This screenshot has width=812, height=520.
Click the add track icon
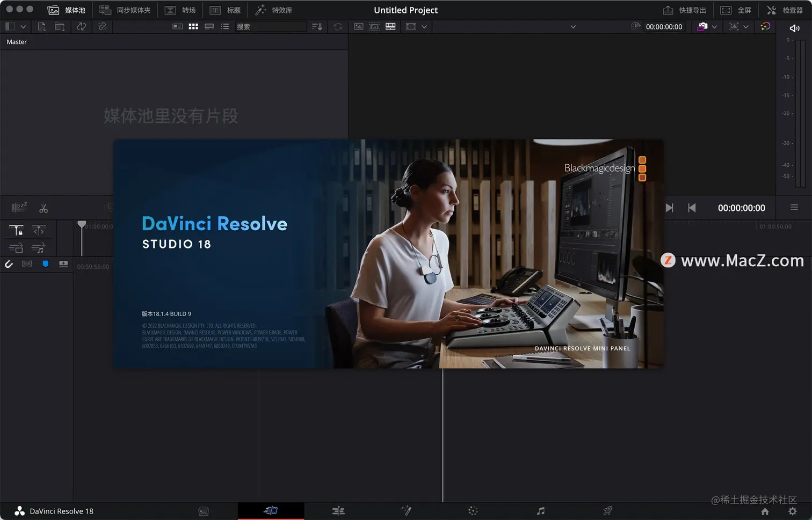(63, 263)
